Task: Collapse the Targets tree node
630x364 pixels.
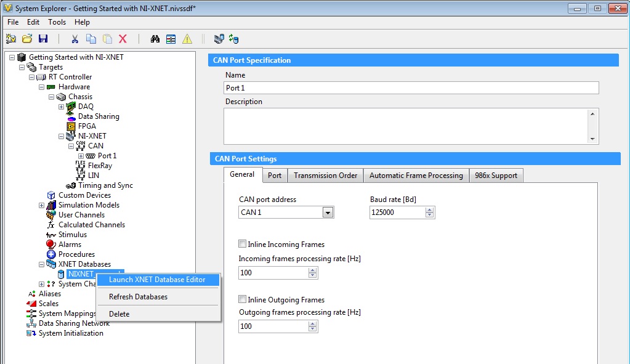Action: (22, 67)
